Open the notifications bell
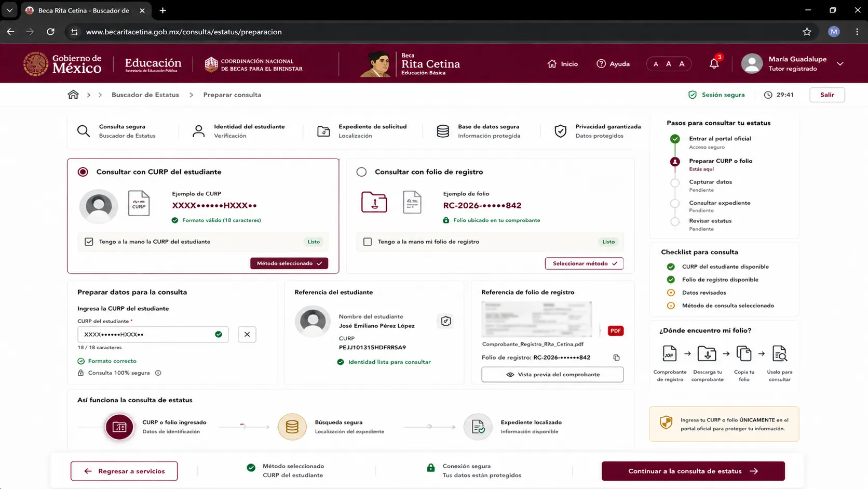The width and height of the screenshot is (868, 489). point(714,63)
